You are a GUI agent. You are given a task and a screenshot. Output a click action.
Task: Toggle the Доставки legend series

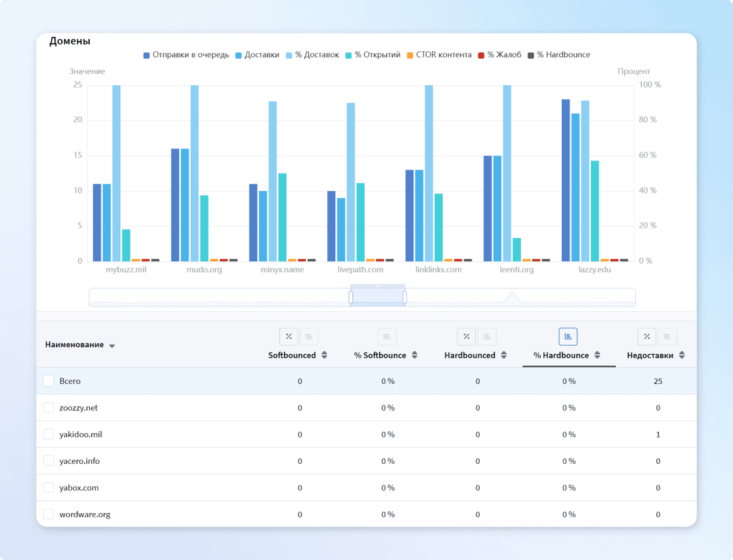pos(258,55)
